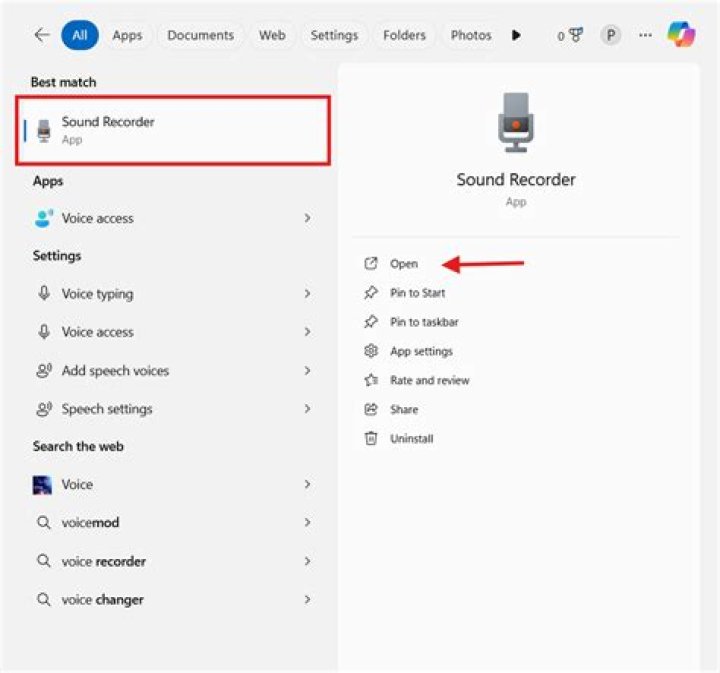The image size is (720, 673).
Task: Click the large Sound Recorder preview icon
Action: pyautogui.click(x=516, y=122)
